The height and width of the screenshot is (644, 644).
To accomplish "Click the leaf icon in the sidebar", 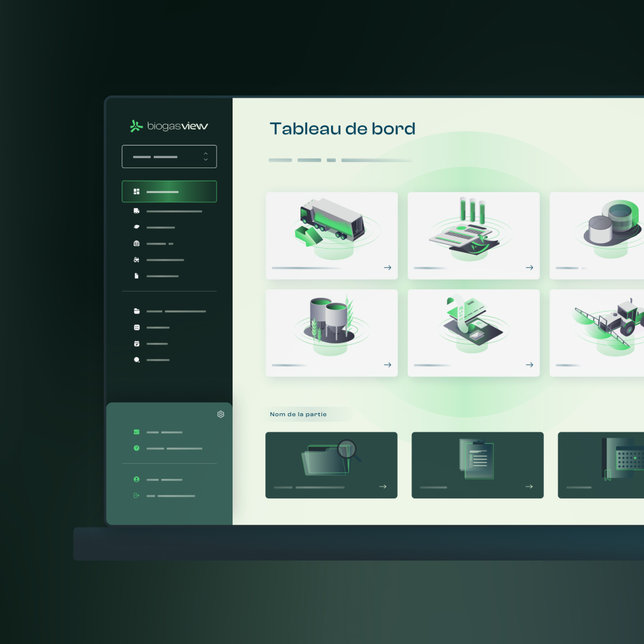I will click(x=137, y=227).
